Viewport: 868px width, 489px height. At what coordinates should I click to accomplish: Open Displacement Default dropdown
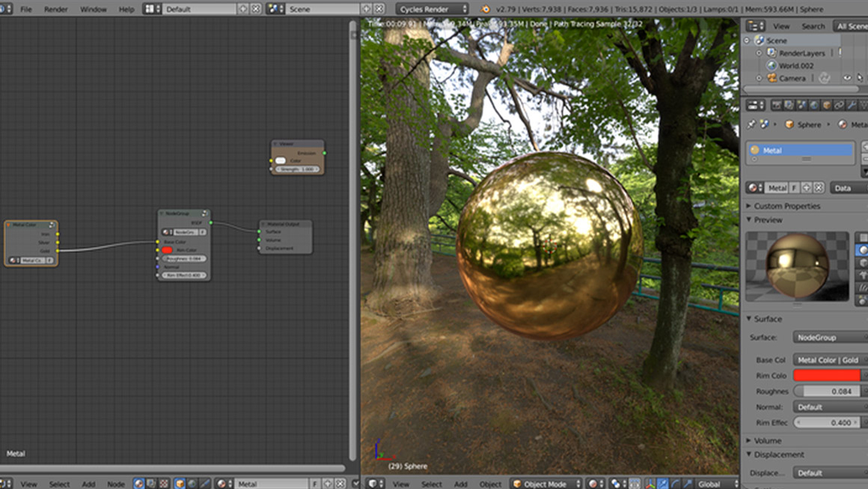click(x=831, y=473)
